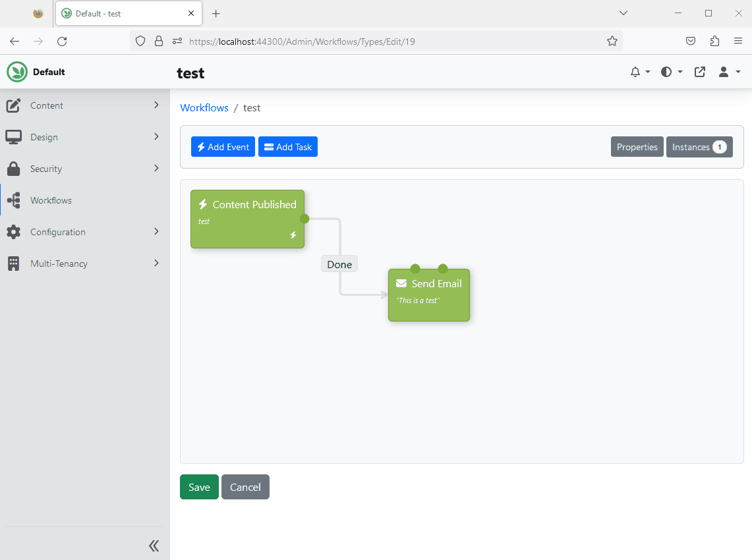The height and width of the screenshot is (560, 752).
Task: Expand the Design menu chevron
Action: 156,136
